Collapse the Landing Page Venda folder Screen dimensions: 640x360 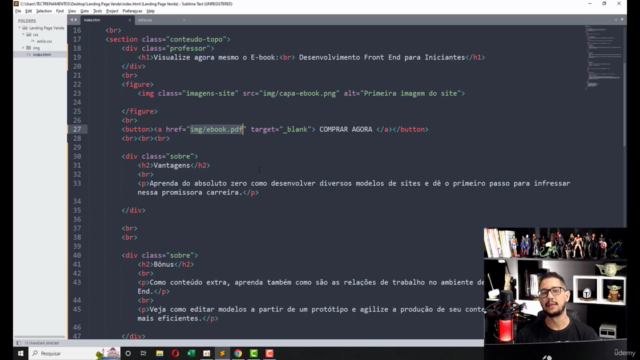click(x=19, y=28)
